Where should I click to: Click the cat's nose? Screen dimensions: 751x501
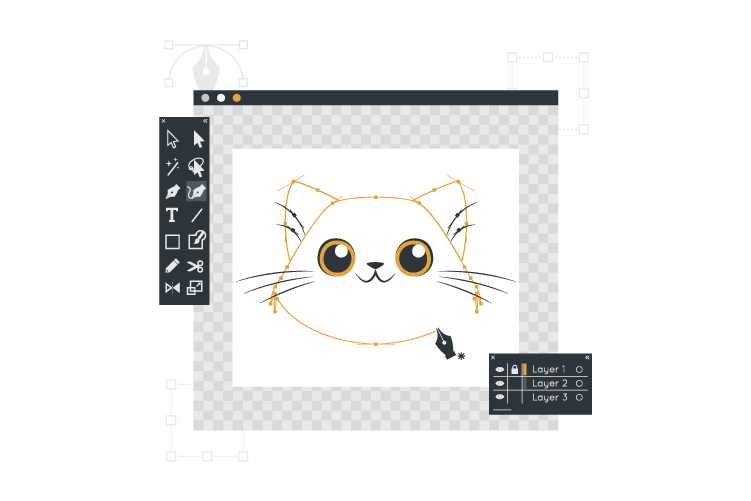375,265
